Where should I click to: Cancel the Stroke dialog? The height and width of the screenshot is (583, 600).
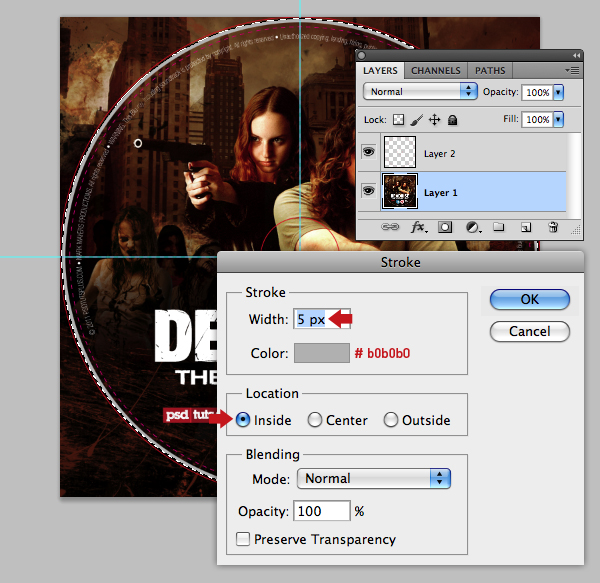tap(530, 331)
